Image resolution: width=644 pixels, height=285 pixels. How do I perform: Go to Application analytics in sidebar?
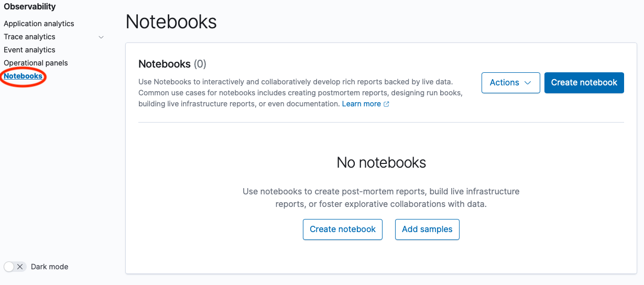39,24
